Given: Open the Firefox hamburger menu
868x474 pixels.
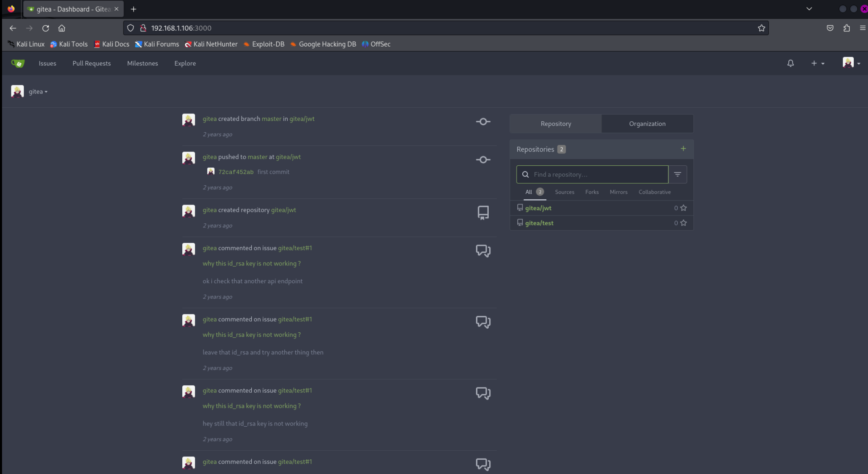Looking at the screenshot, I should pyautogui.click(x=863, y=28).
